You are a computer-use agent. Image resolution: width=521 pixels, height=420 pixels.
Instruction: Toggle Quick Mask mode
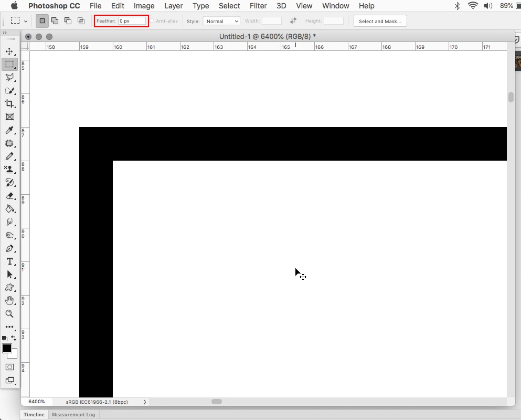tap(9, 367)
